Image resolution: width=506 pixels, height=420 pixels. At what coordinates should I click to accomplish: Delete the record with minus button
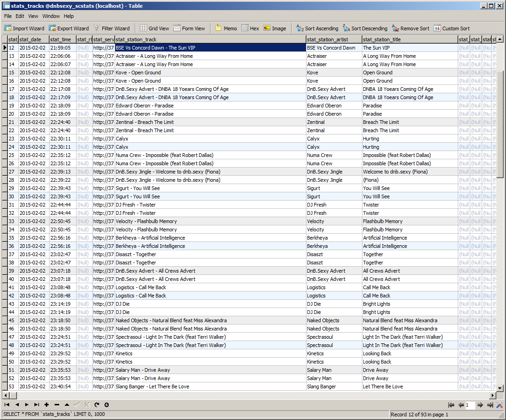coord(56,405)
